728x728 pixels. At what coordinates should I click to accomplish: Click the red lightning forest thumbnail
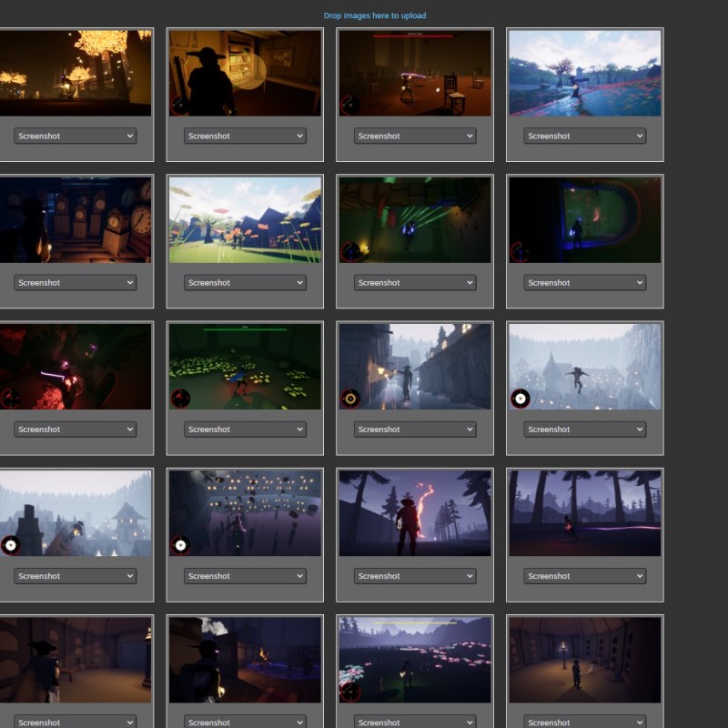pyautogui.click(x=415, y=512)
